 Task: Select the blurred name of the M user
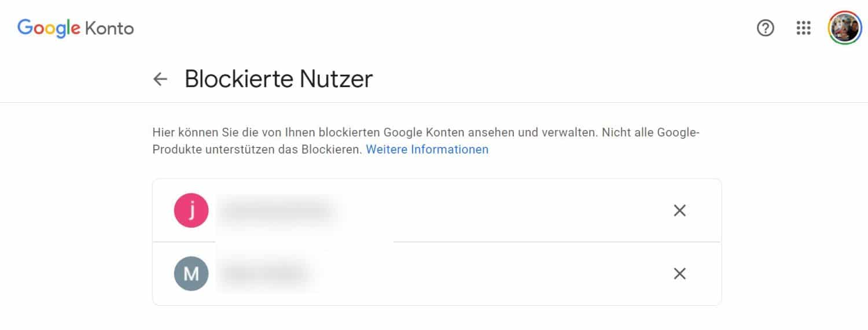pyautogui.click(x=264, y=273)
